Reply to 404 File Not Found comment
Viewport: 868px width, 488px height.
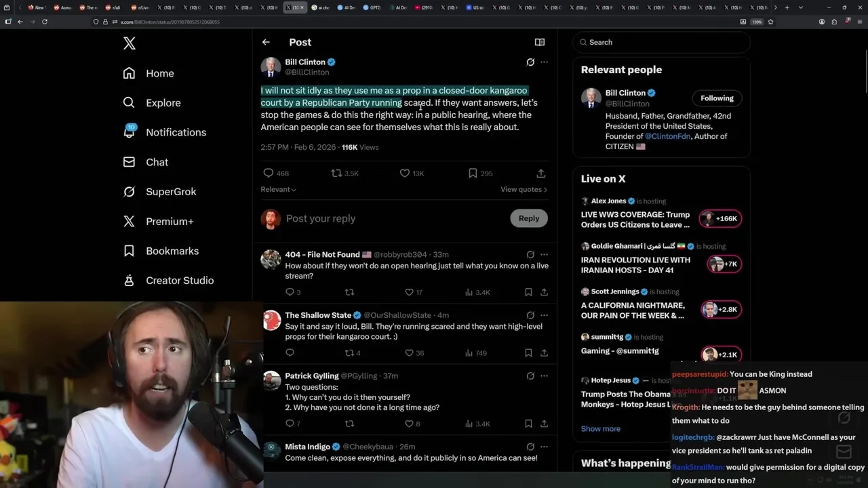coord(293,292)
